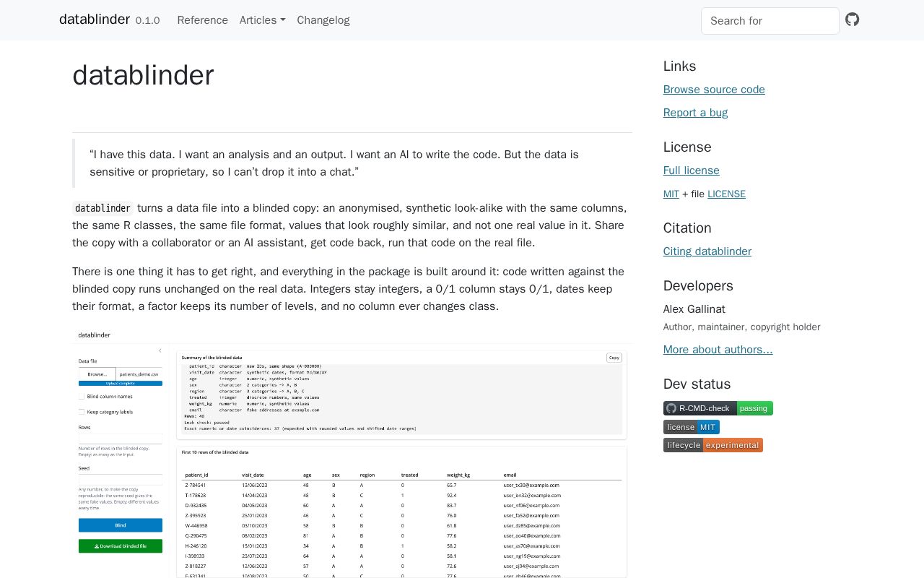The width and height of the screenshot is (924, 578).
Task: Open Browse source code link
Action: tap(714, 90)
